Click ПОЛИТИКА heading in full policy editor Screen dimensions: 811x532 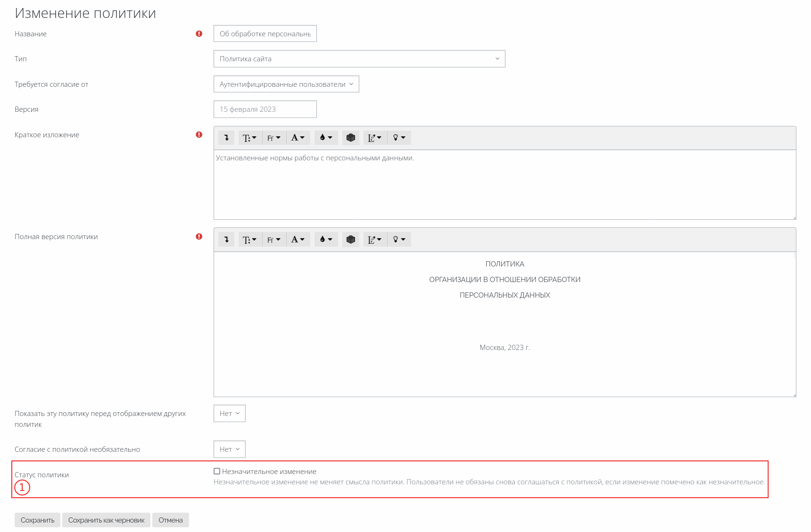pos(505,264)
